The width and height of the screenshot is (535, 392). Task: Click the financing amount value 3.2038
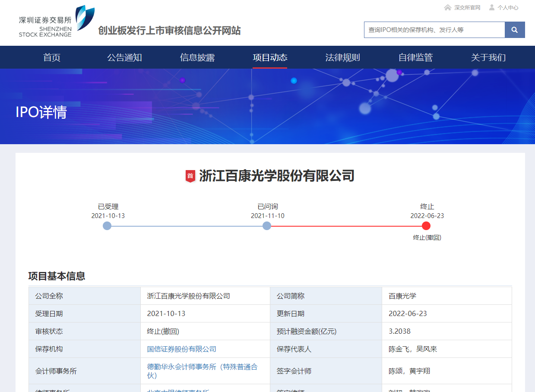[399, 332]
